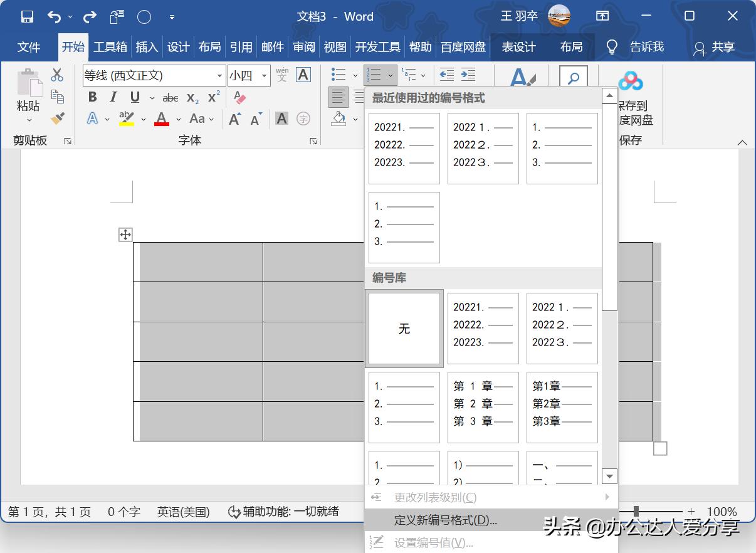Open the 插入 ribbon tab
The height and width of the screenshot is (553, 756).
(146, 46)
